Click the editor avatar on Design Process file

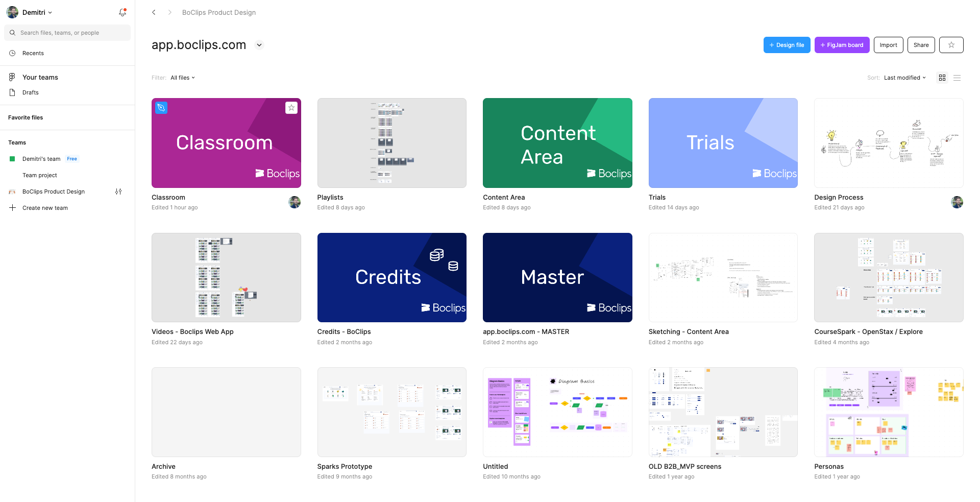tap(957, 202)
